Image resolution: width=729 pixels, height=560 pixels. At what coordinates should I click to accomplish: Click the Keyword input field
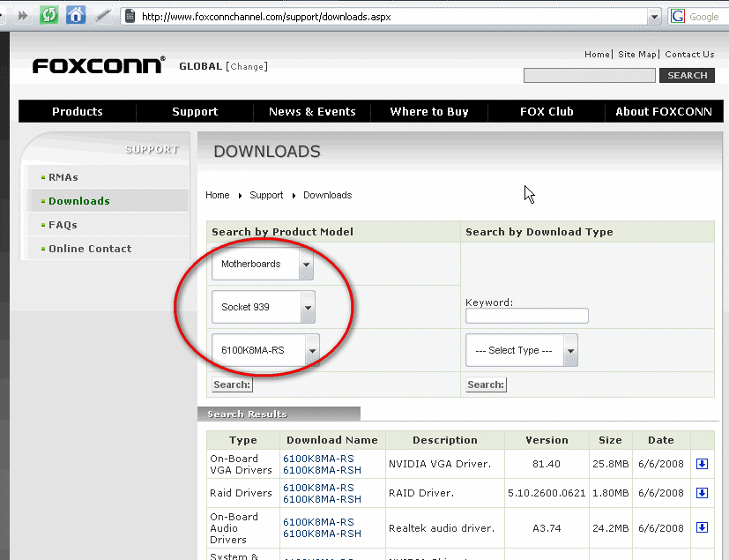[x=527, y=316]
